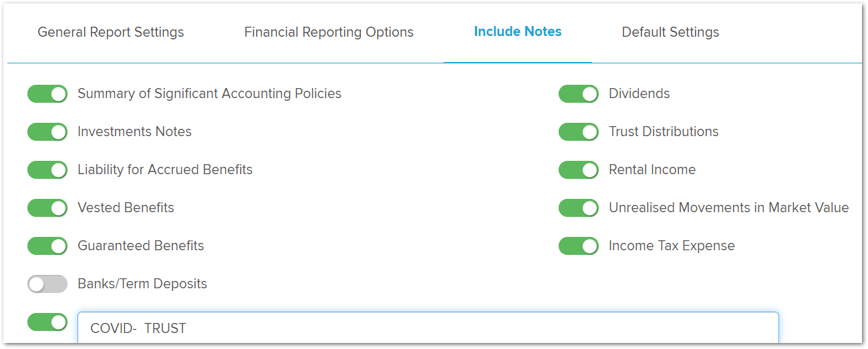Viewport: 868px width, 349px height.
Task: Disable Unrealised Movements in Market Value toggle
Action: 579,208
